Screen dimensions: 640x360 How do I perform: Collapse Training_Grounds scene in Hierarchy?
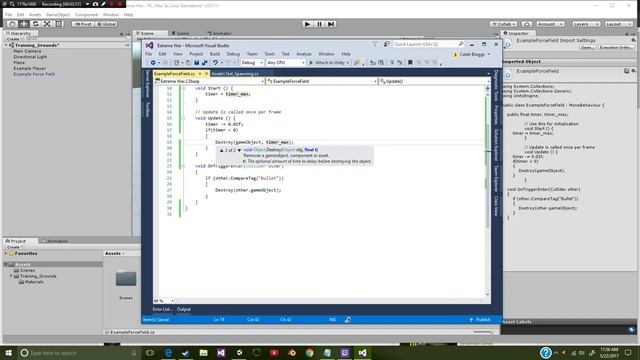coord(6,45)
